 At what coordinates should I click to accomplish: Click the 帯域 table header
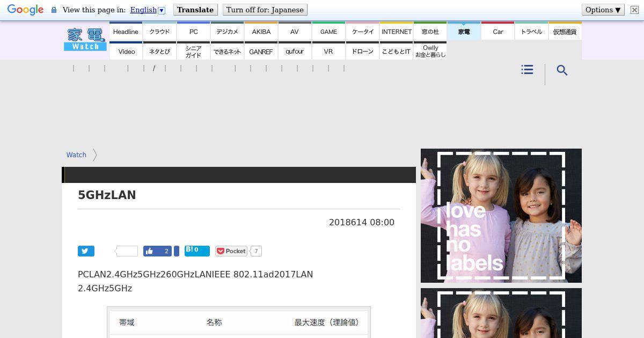127,322
